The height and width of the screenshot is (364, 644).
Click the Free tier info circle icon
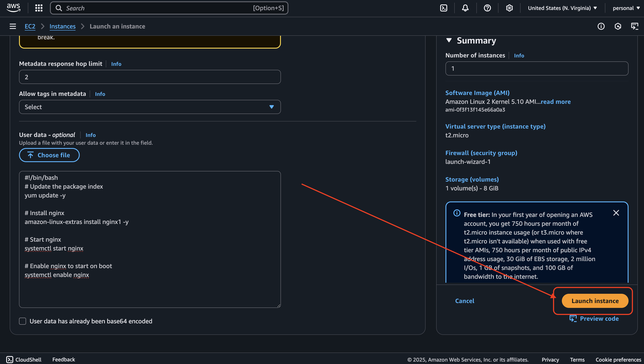(x=457, y=213)
